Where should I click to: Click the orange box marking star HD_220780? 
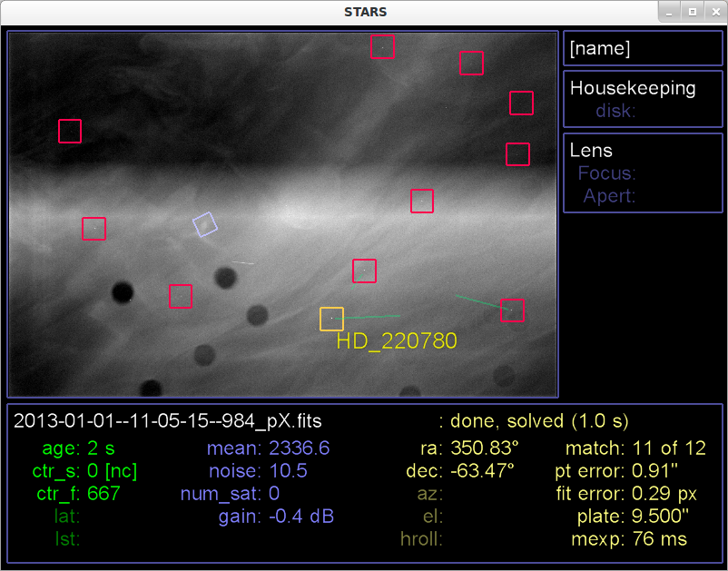tap(331, 319)
